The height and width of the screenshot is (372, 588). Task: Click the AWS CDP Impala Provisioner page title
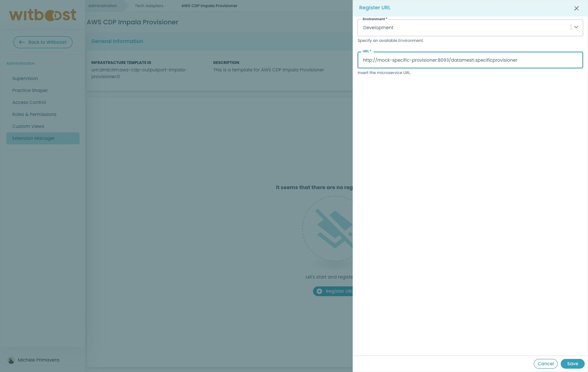point(133,22)
